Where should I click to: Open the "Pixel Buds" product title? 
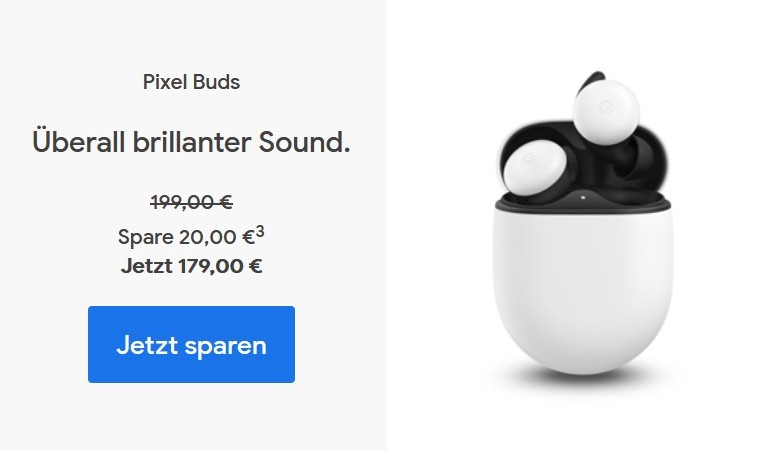tap(191, 82)
